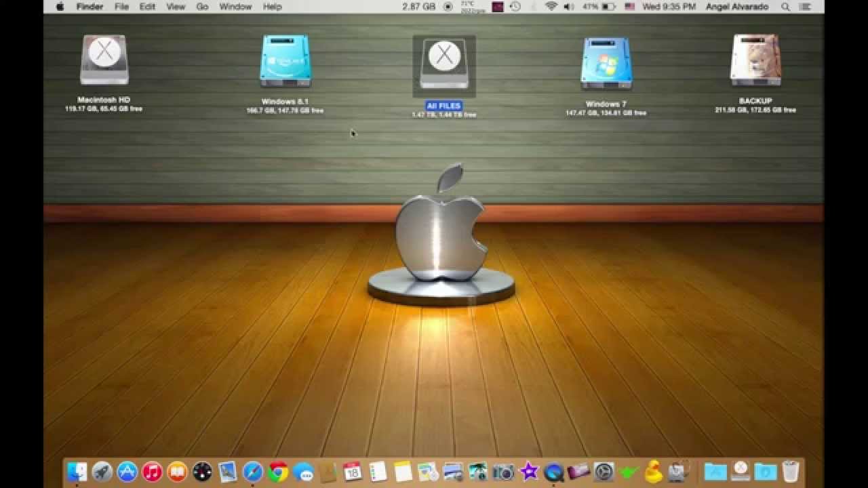The width and height of the screenshot is (868, 488).
Task: Open the Apple menu
Action: [60, 7]
